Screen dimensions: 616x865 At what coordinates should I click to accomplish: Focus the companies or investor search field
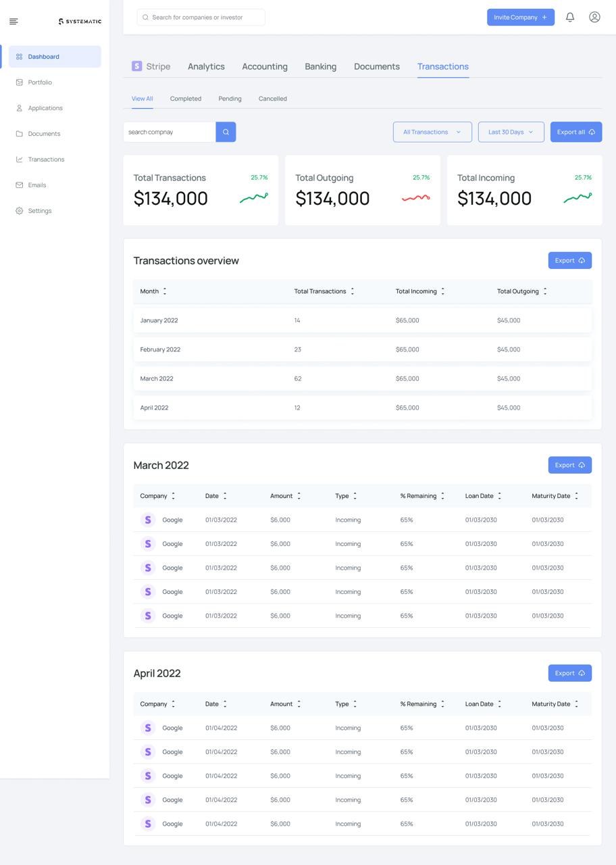click(x=201, y=17)
